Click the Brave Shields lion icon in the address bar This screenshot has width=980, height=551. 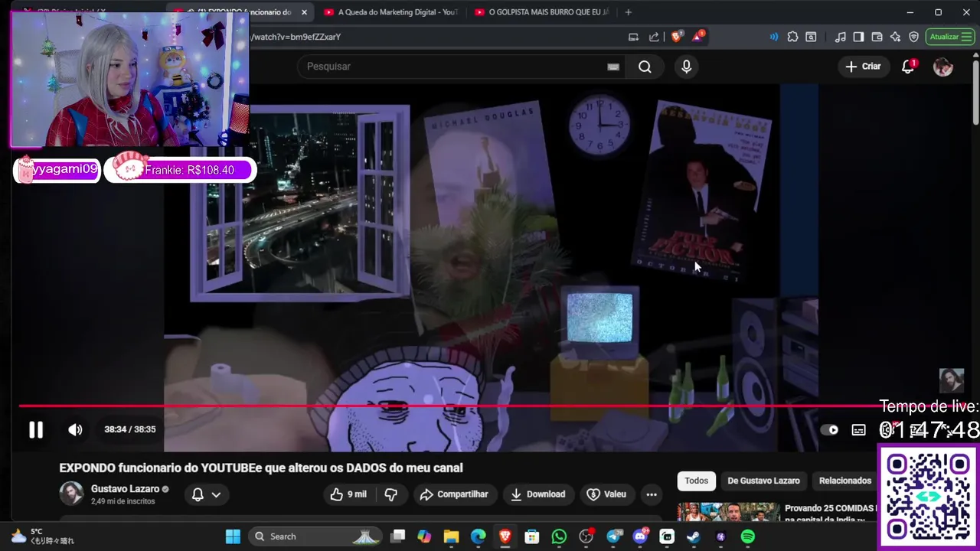677,37
